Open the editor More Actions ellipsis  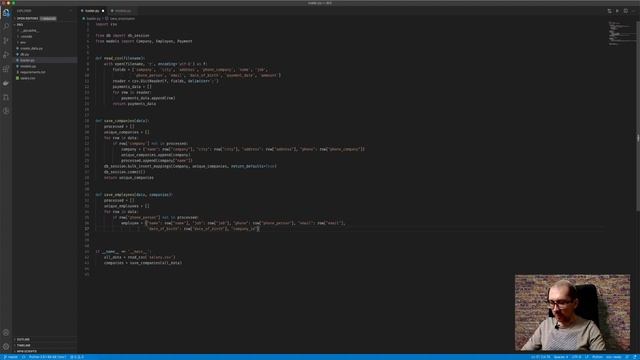pos(633,11)
